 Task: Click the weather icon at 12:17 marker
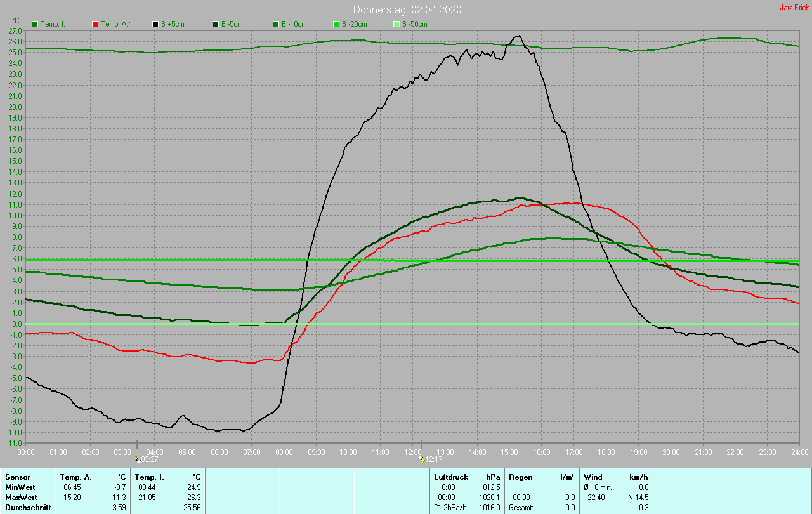tap(421, 458)
